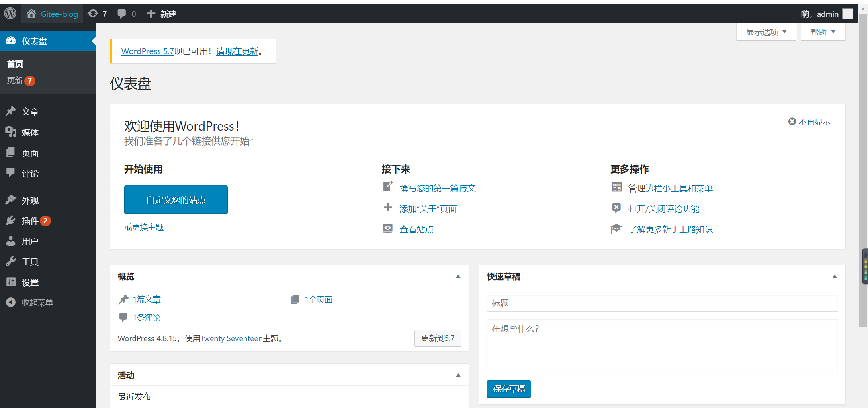The image size is (868, 408).
Task: Click the pushpin icon for 文章
Action: pos(11,111)
